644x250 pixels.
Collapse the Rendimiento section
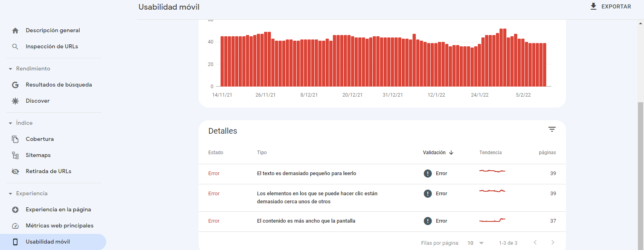click(x=10, y=69)
